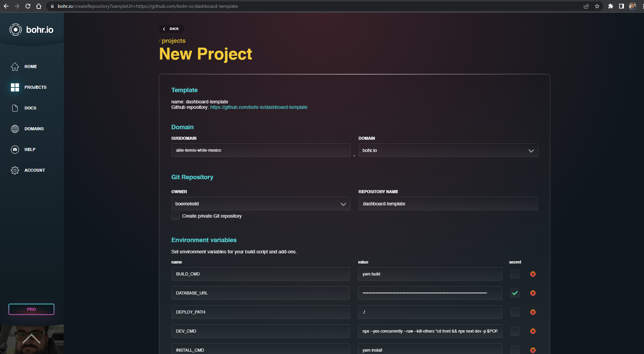
Task: Remove the INSTALL_CMD variable row
Action: click(x=533, y=350)
